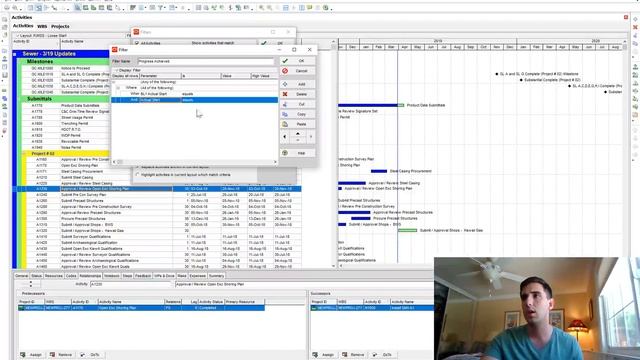
Task: Select 'Highlight activities in current layout' option
Action: (x=138, y=175)
